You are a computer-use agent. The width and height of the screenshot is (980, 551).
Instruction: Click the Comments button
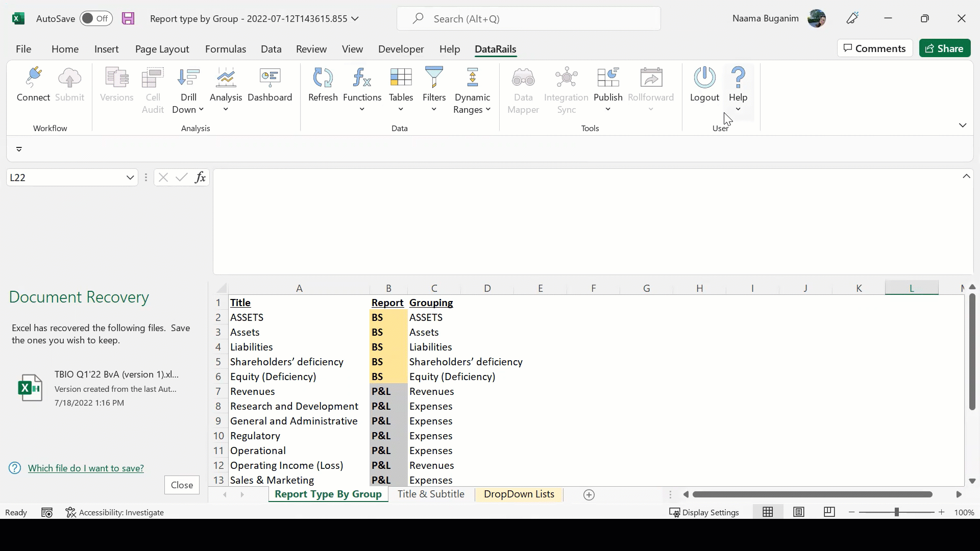[x=875, y=48]
